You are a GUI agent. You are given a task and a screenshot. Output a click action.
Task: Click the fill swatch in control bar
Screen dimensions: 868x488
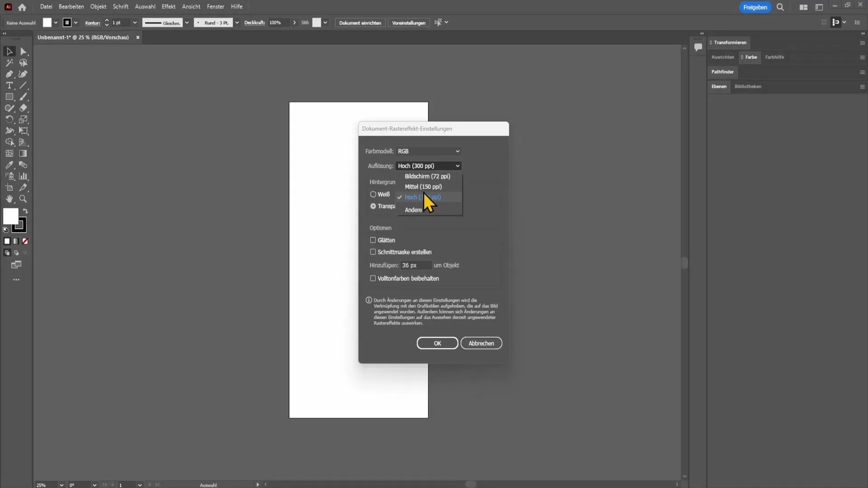[x=47, y=23]
